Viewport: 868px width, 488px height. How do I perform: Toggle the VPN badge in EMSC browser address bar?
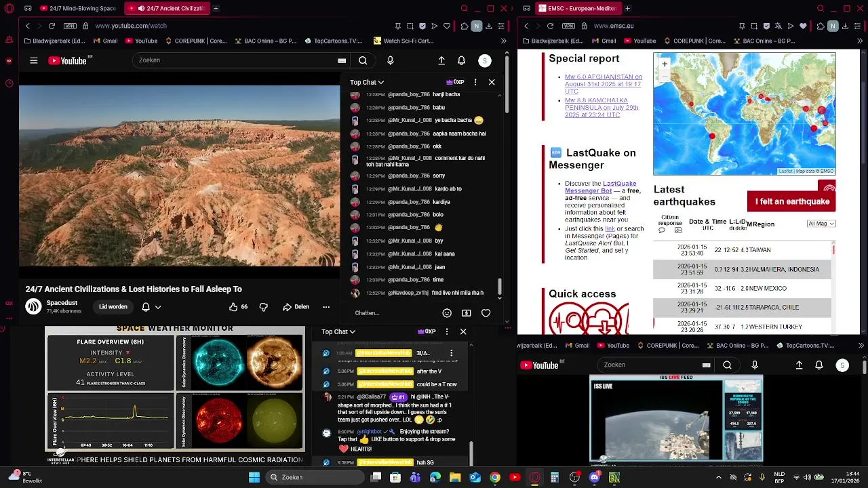569,26
